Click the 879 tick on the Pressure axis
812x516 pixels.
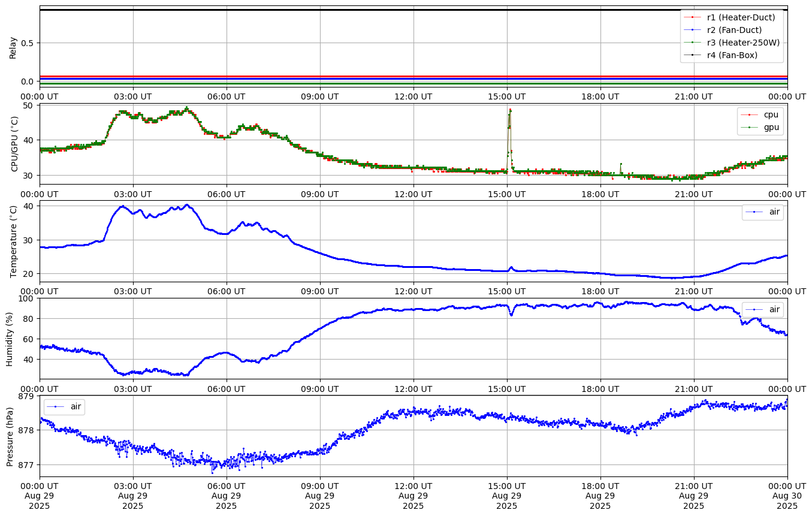coord(27,396)
